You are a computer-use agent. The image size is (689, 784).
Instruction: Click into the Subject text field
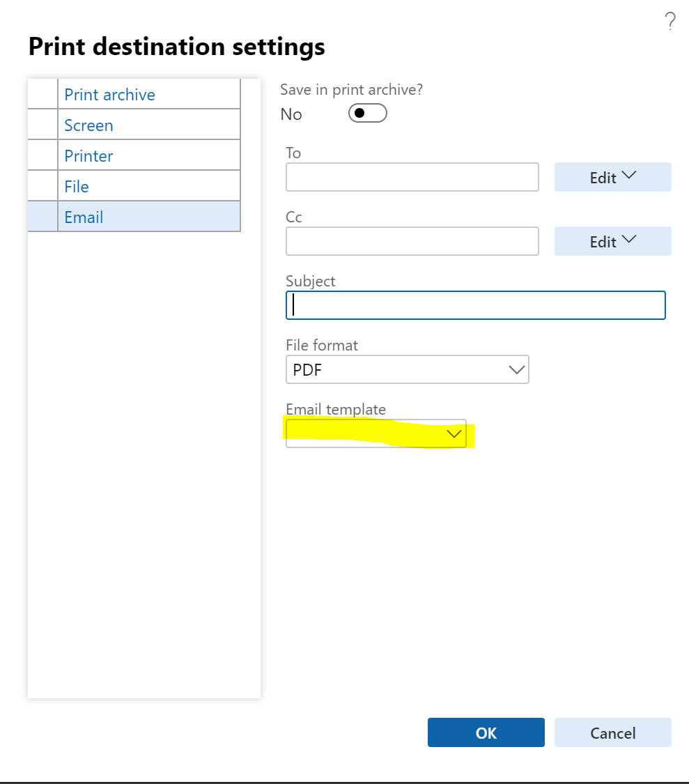(x=476, y=305)
